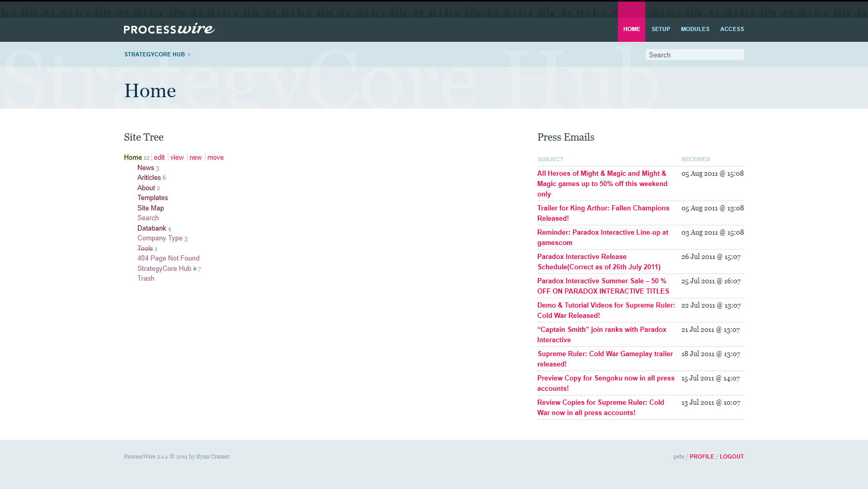Open Review Copies for Supreme Ruler email

coord(601,408)
